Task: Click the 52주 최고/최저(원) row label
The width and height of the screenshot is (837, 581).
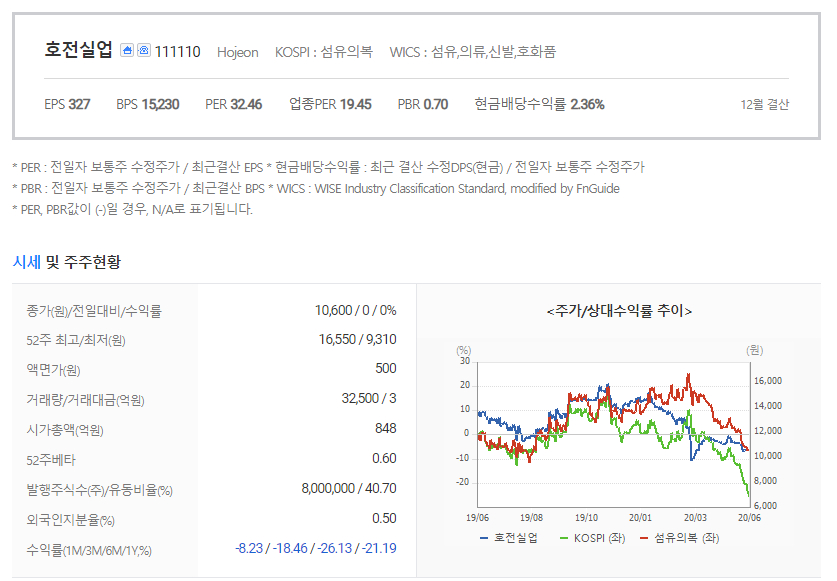Action: (x=76, y=340)
